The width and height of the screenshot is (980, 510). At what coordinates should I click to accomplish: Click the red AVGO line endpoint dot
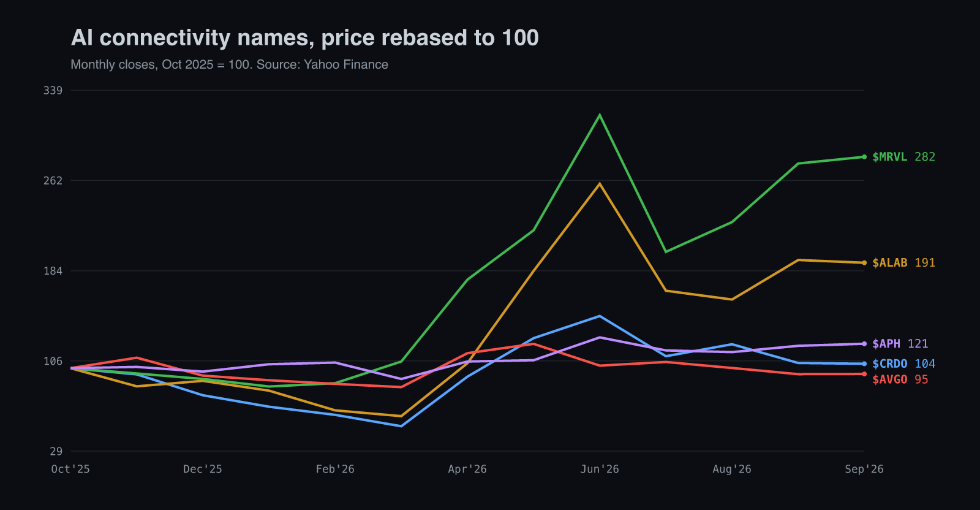click(864, 374)
